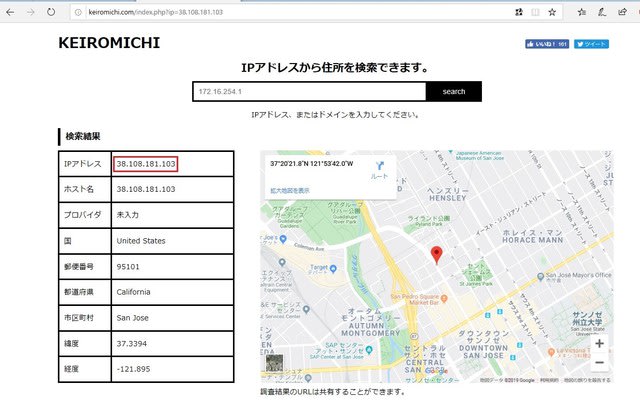Image resolution: width=640 pixels, height=400 pixels.
Task: Switch to satellite view thumbnail
Action: (274, 363)
